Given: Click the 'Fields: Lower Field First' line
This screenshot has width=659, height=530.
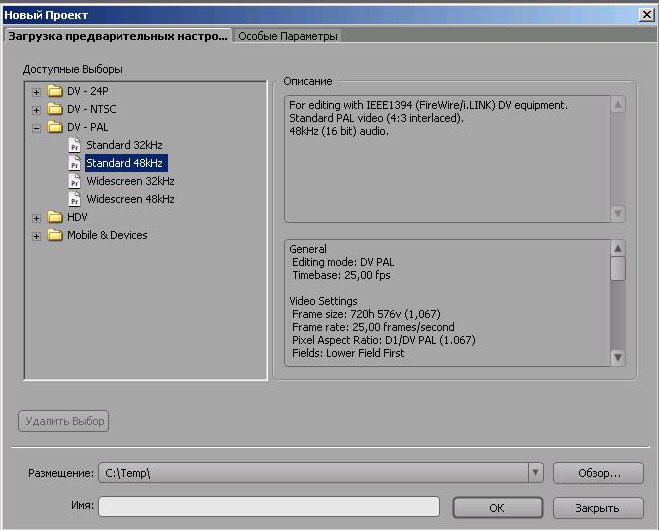Looking at the screenshot, I should (348, 353).
